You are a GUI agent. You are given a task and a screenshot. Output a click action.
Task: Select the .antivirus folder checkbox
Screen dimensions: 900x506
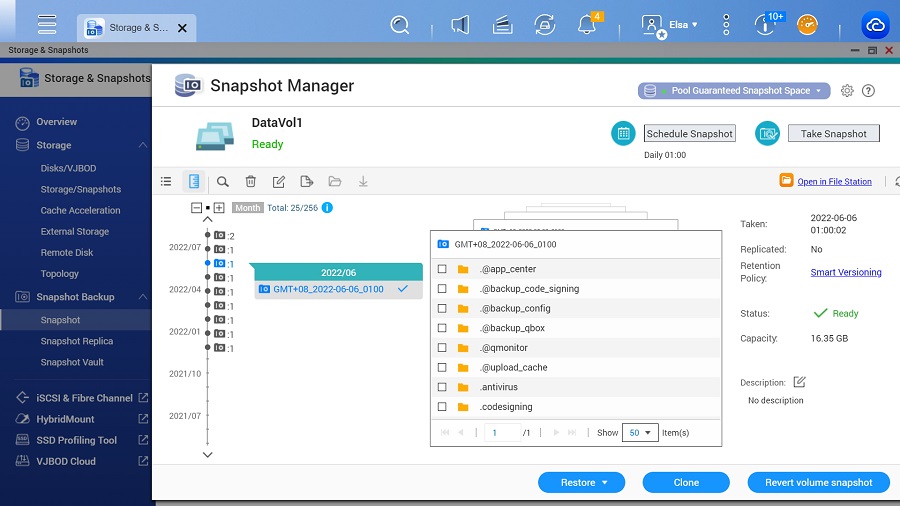pyautogui.click(x=442, y=387)
